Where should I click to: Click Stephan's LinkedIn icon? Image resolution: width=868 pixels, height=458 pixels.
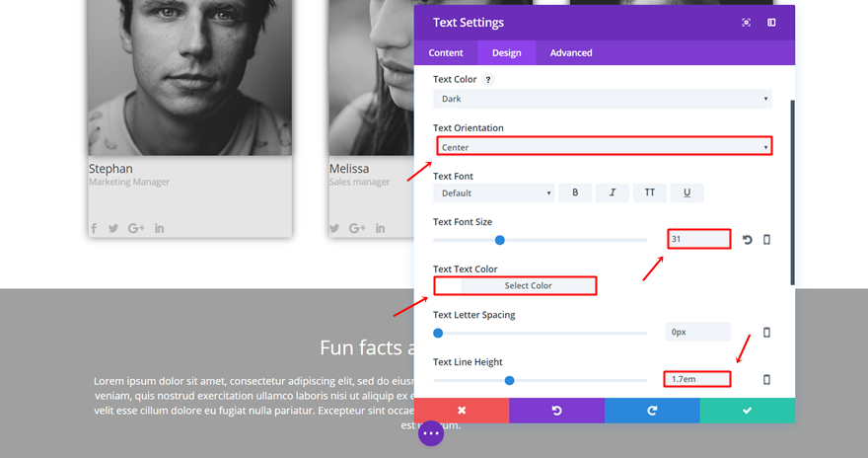point(160,229)
